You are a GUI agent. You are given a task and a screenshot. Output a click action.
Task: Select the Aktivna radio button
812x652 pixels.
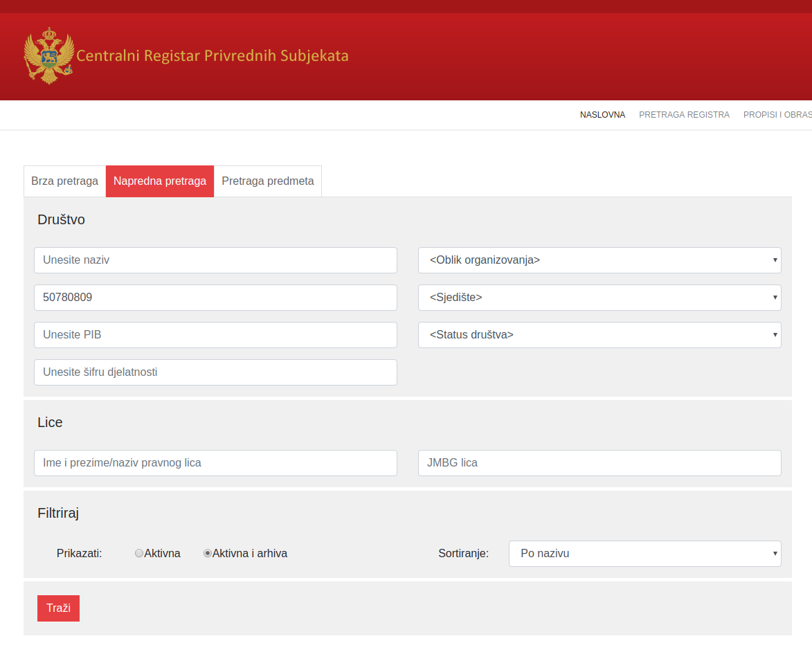point(138,553)
